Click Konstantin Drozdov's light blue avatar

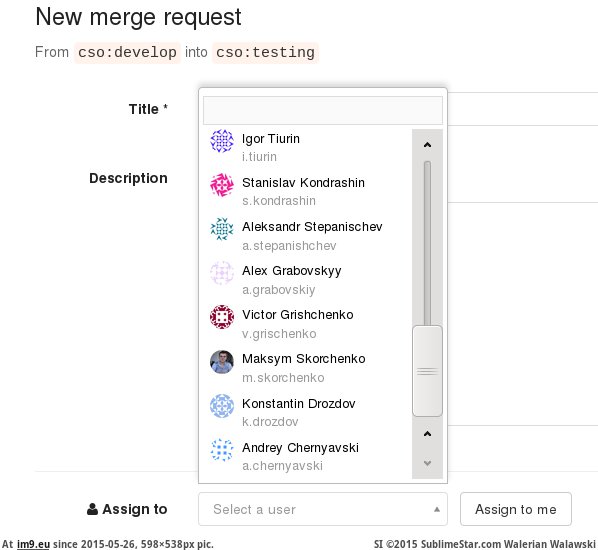click(222, 405)
